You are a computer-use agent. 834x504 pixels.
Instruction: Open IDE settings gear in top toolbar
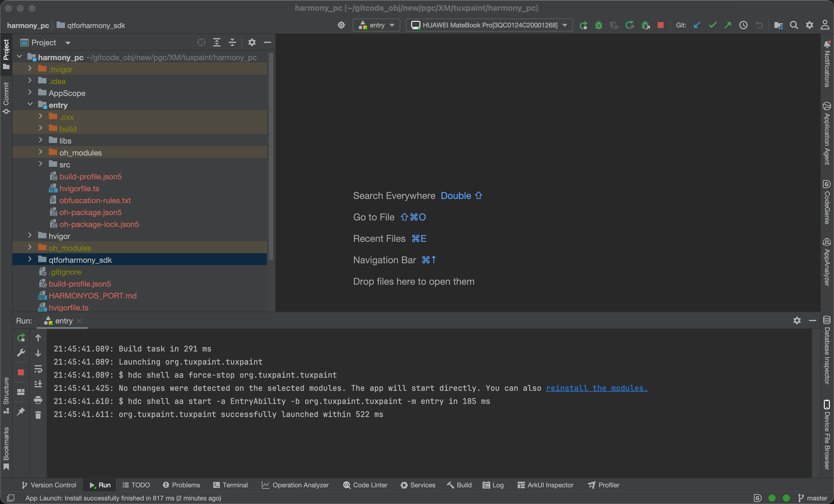(x=809, y=25)
